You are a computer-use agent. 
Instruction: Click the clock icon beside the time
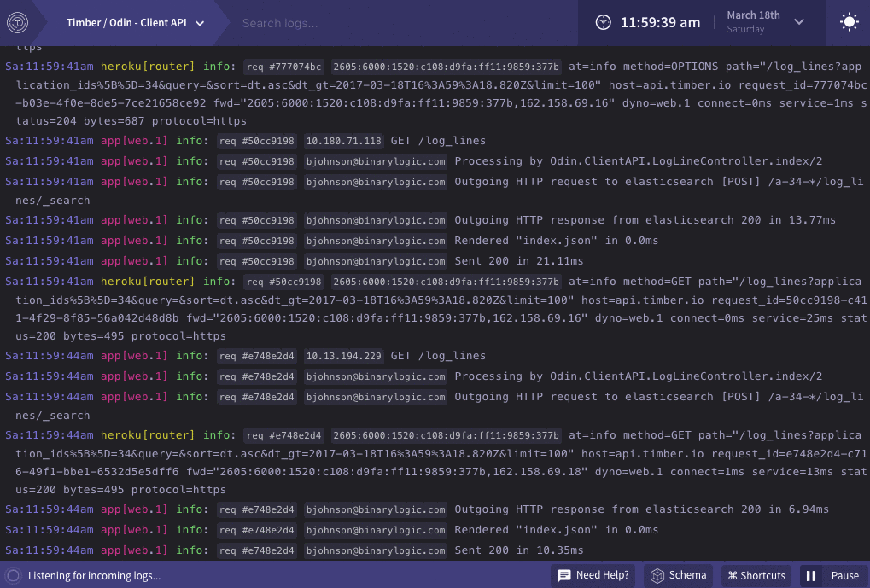click(603, 22)
